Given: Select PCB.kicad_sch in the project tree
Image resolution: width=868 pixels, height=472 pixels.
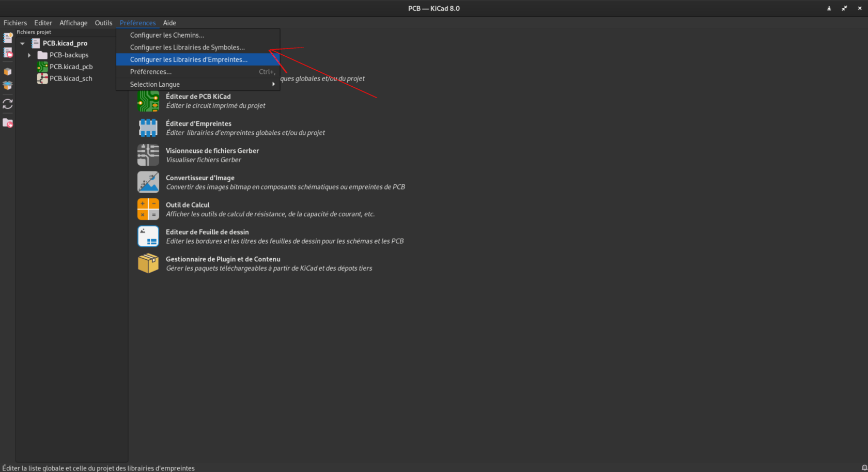Looking at the screenshot, I should [71, 78].
